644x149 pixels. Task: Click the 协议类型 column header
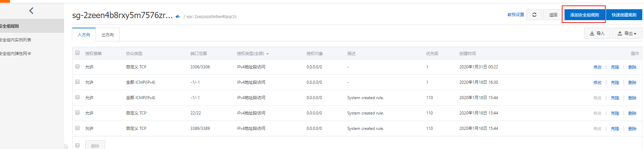(x=134, y=54)
